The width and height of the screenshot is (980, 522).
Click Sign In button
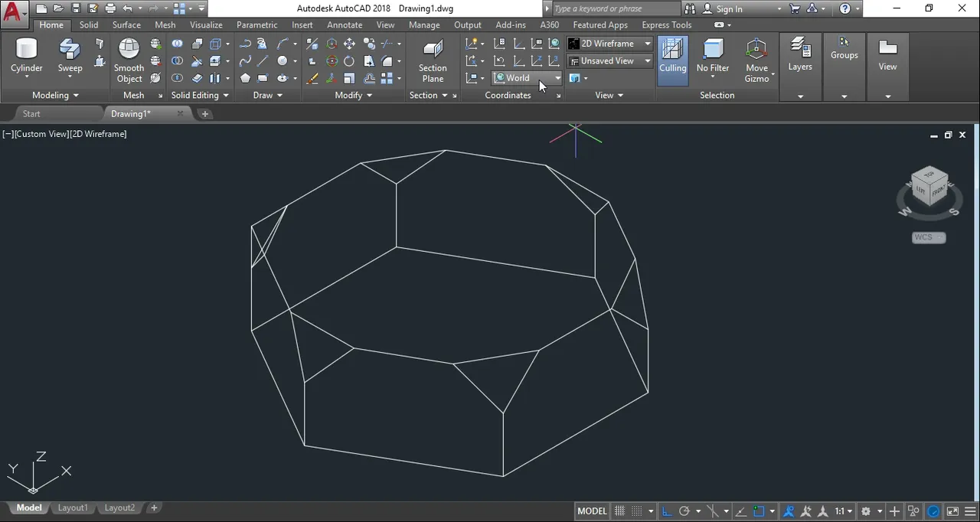click(729, 9)
